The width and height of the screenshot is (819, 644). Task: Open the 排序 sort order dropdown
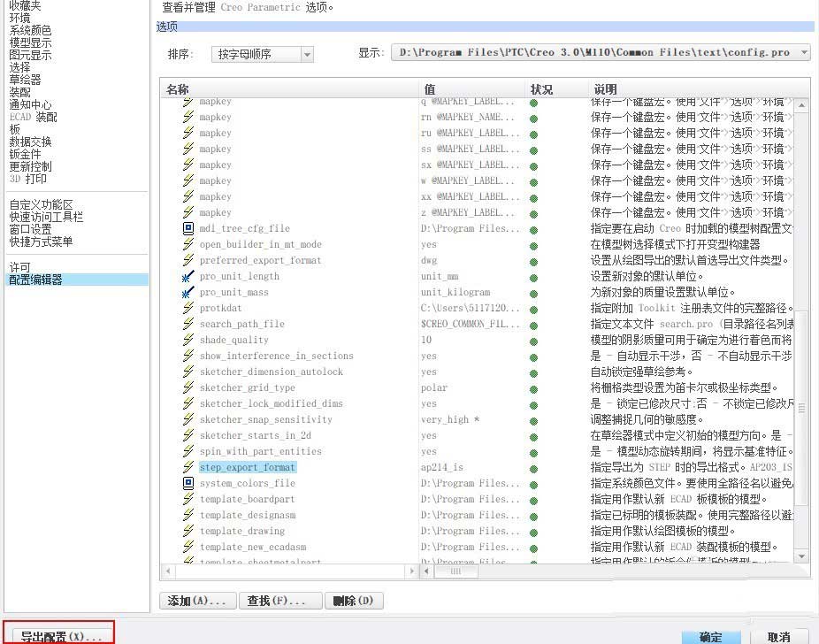pyautogui.click(x=262, y=54)
